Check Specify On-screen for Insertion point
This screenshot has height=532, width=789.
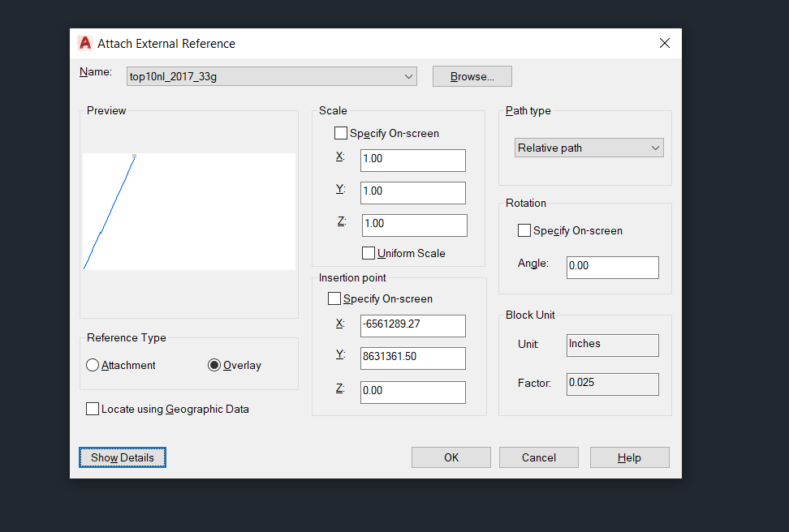click(x=334, y=298)
